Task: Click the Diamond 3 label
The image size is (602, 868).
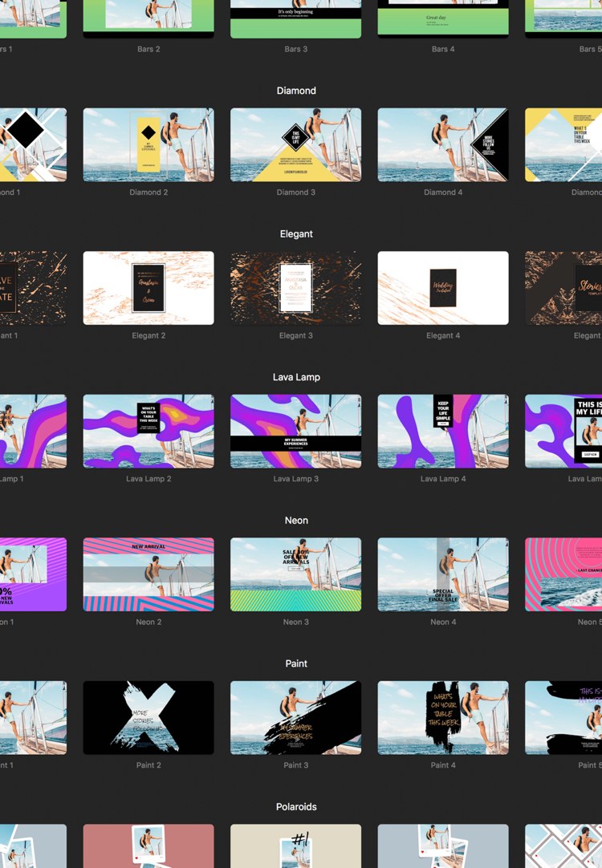Action: 295,193
